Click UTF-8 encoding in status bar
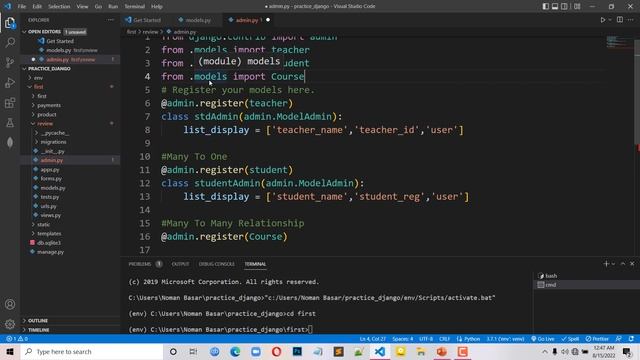The width and height of the screenshot is (640, 360). point(426,339)
